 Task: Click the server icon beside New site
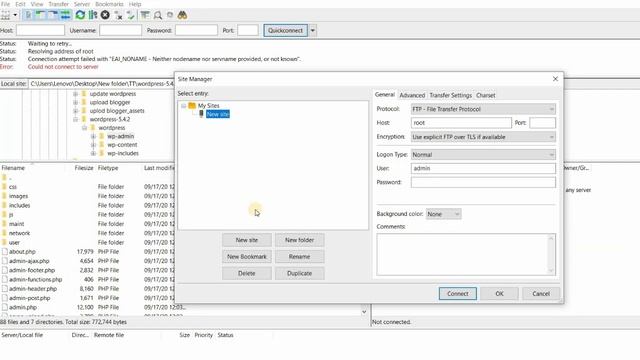pyautogui.click(x=201, y=114)
